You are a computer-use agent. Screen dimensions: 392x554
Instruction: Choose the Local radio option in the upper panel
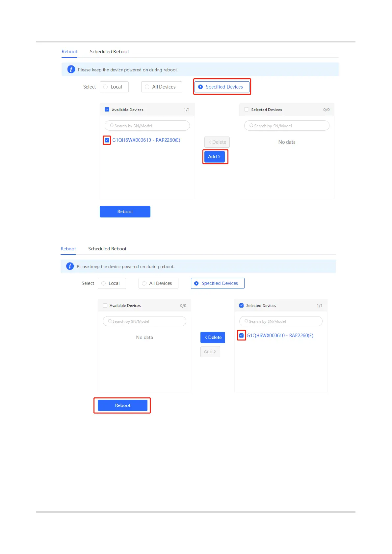(x=114, y=87)
